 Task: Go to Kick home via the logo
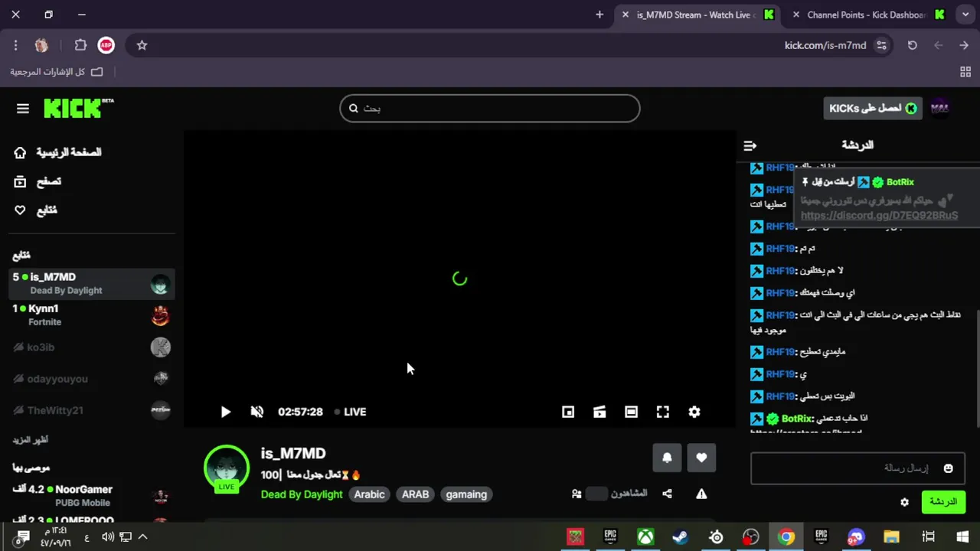tap(78, 108)
